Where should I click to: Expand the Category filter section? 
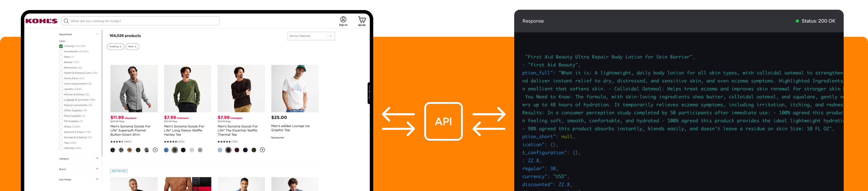[x=97, y=158]
